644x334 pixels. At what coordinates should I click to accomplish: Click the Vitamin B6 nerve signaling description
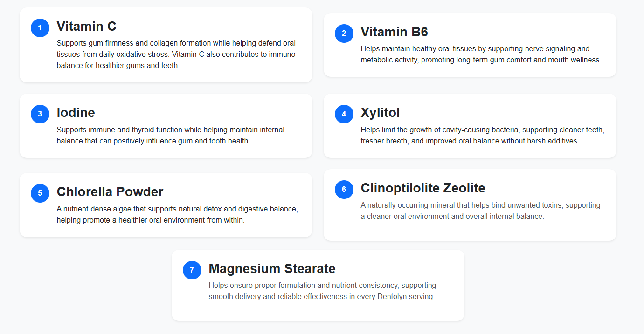tap(480, 55)
